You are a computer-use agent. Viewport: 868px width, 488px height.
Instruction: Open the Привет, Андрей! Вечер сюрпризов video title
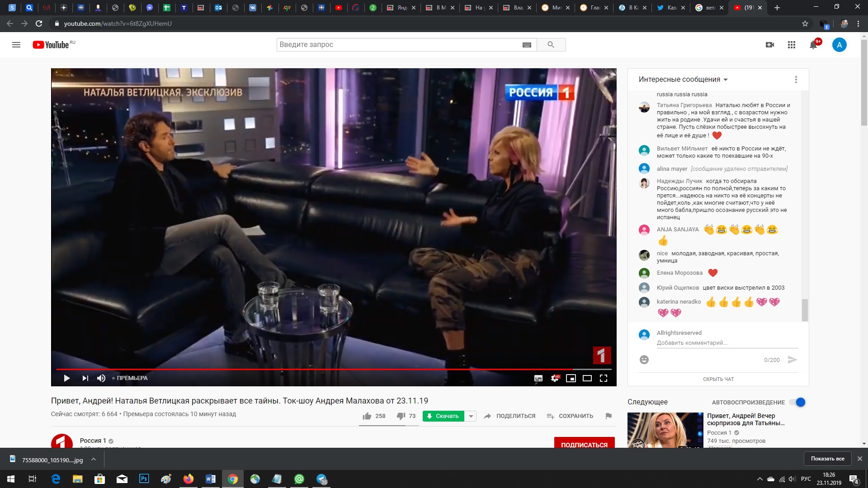pos(746,419)
